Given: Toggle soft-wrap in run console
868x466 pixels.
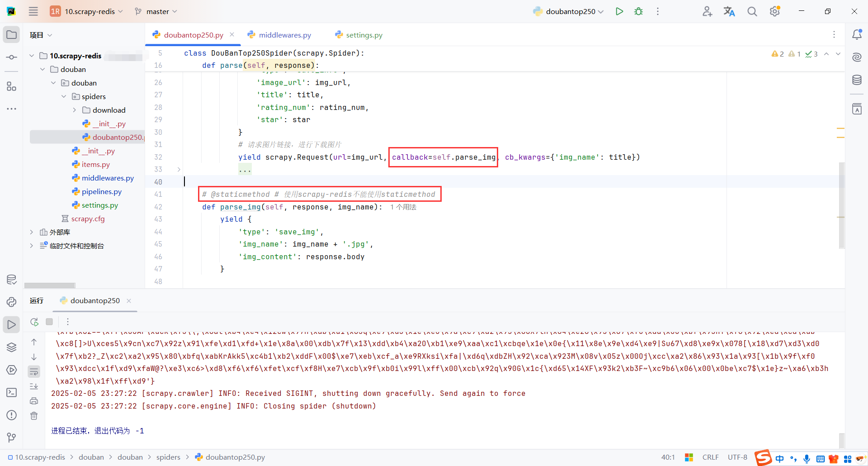Looking at the screenshot, I should [34, 372].
